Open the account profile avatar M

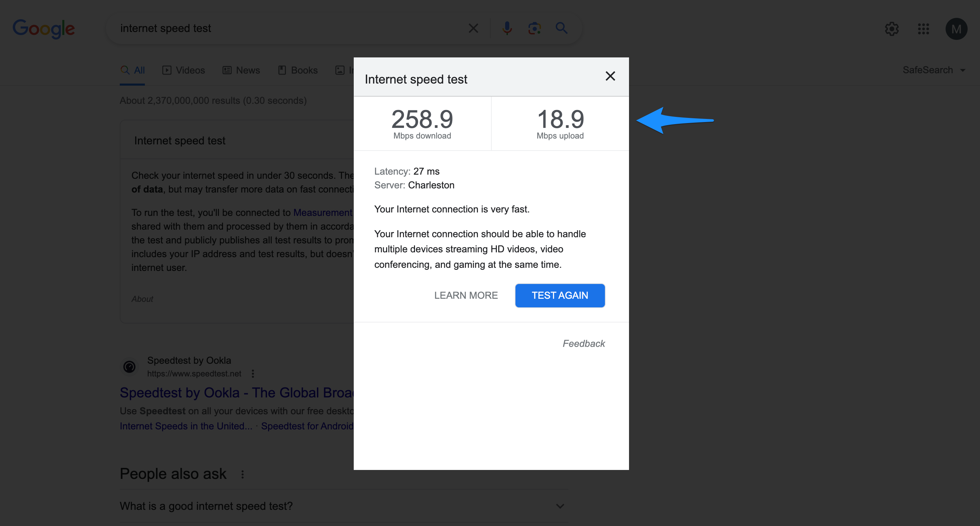956,29
